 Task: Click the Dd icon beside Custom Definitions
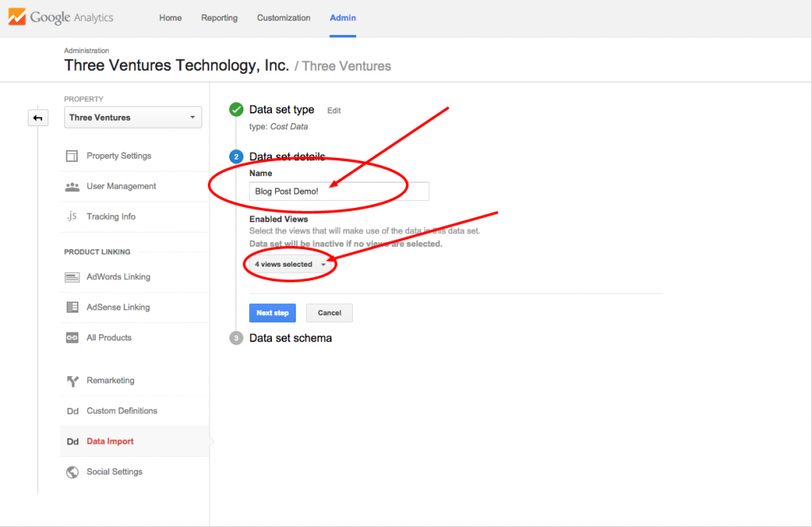pyautogui.click(x=72, y=411)
